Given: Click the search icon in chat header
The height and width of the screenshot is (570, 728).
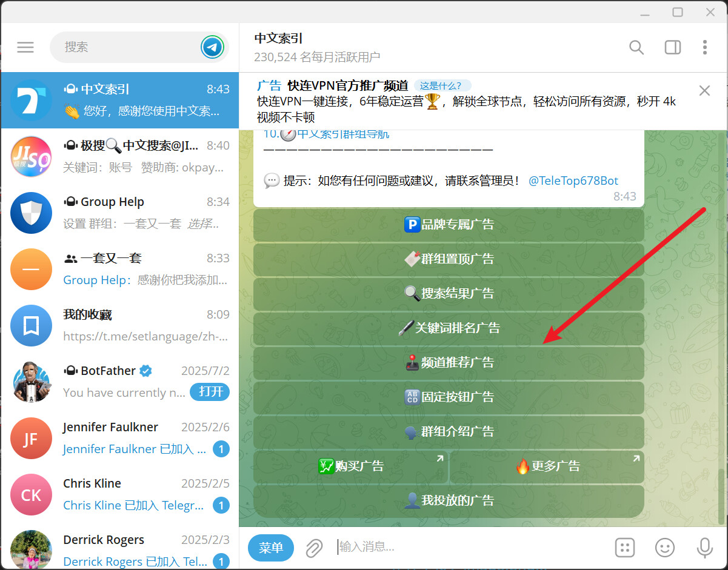Looking at the screenshot, I should click(636, 47).
